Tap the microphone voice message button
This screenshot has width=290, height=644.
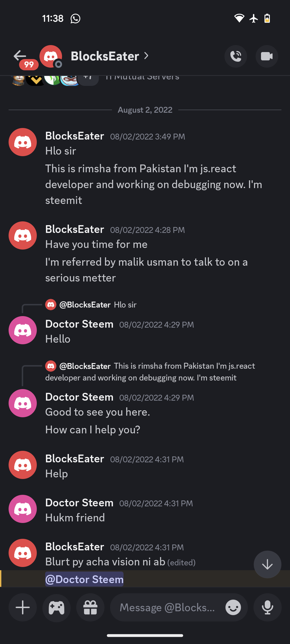[267, 607]
